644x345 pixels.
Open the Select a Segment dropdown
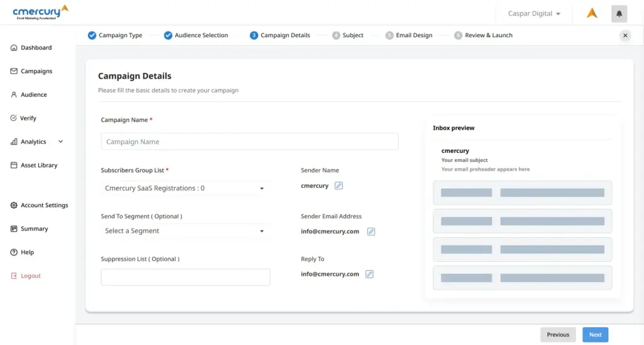(186, 231)
